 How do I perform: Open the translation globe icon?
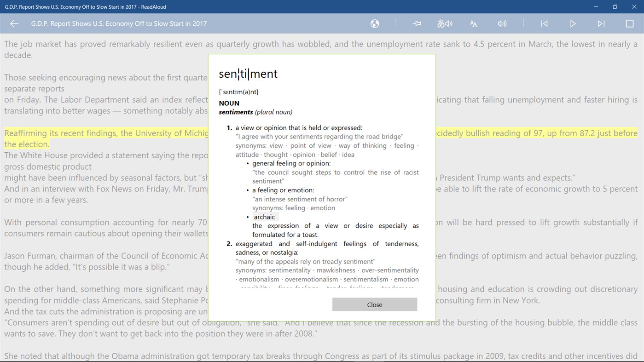point(375,23)
